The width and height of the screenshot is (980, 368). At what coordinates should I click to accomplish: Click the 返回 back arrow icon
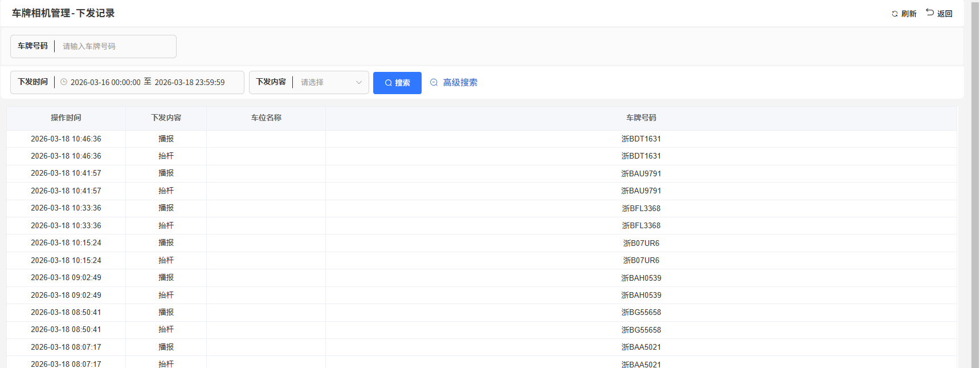tap(930, 12)
